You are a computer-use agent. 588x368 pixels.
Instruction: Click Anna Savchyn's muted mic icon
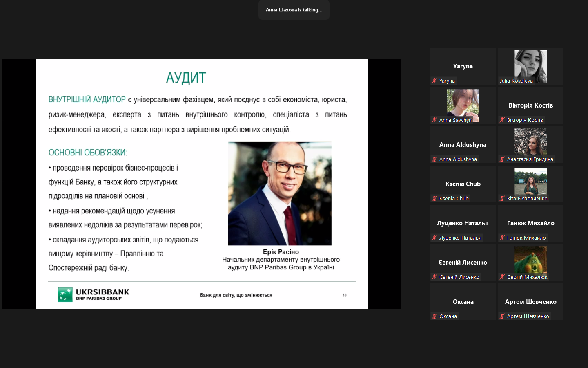click(434, 120)
